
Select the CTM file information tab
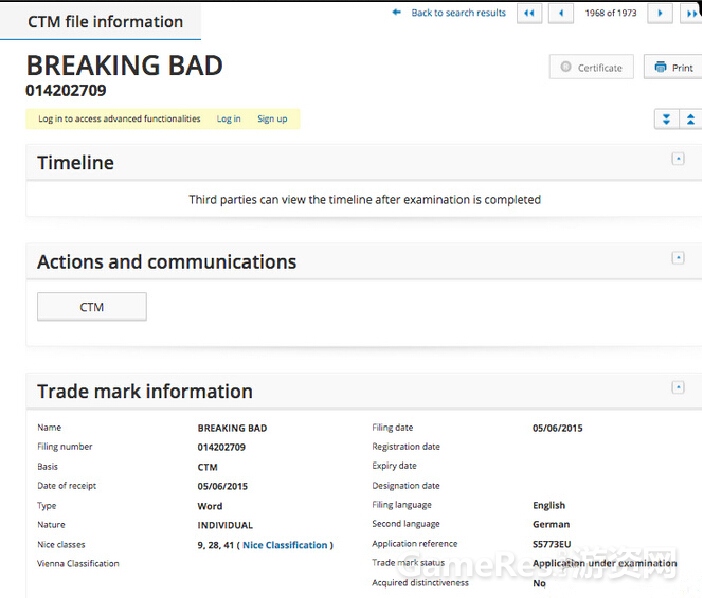pyautogui.click(x=105, y=21)
